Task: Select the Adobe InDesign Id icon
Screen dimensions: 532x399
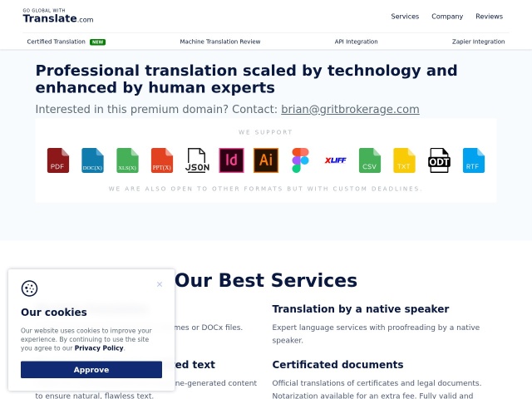Action: tap(231, 160)
